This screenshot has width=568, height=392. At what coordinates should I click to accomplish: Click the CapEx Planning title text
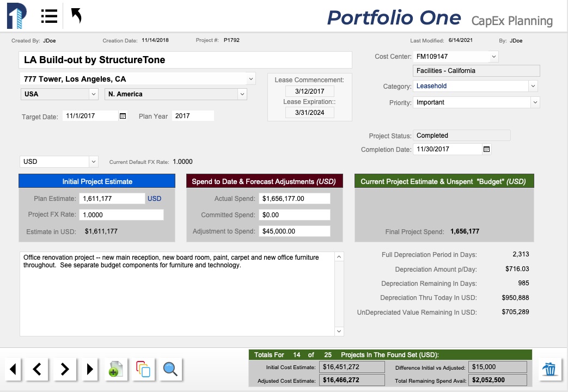click(512, 21)
